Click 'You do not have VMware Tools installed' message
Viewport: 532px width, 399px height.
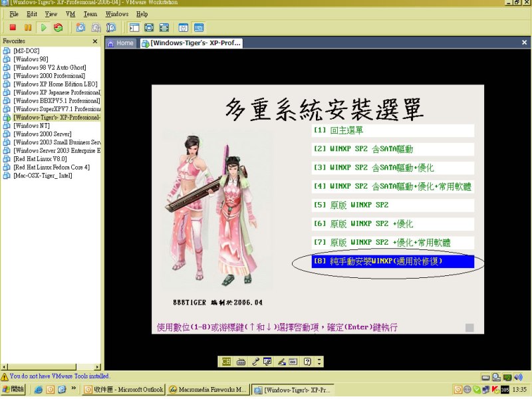(x=60, y=376)
